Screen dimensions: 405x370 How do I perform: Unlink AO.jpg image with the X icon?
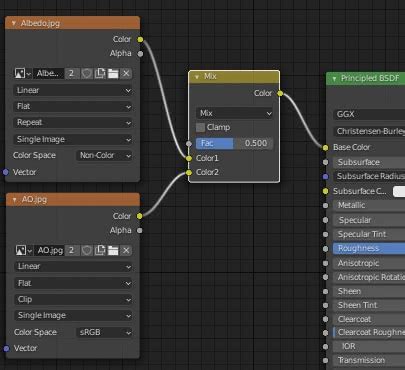tap(126, 250)
